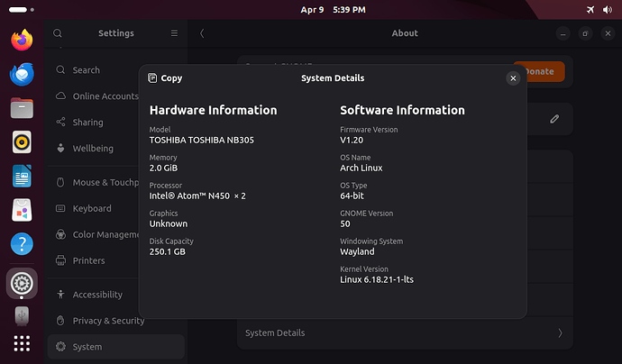Click the Software Information heading
Viewport: 622px width, 364px height.
(402, 110)
